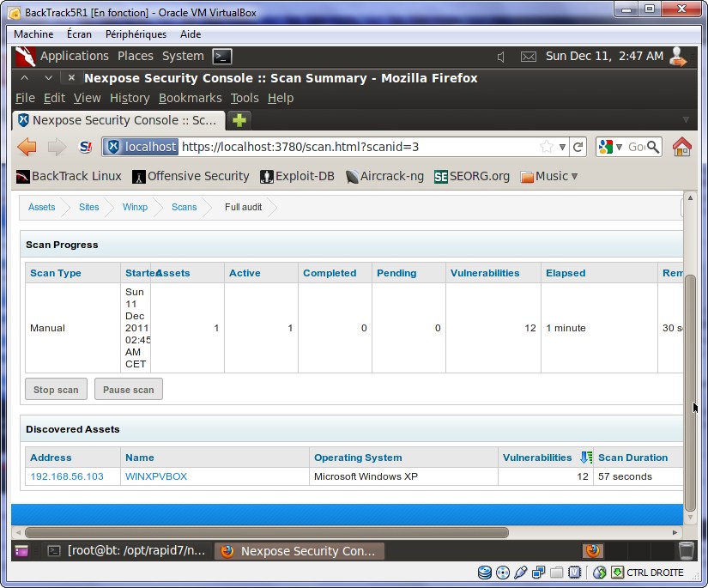Open Firefox Help menu
The image size is (708, 588).
coord(281,98)
